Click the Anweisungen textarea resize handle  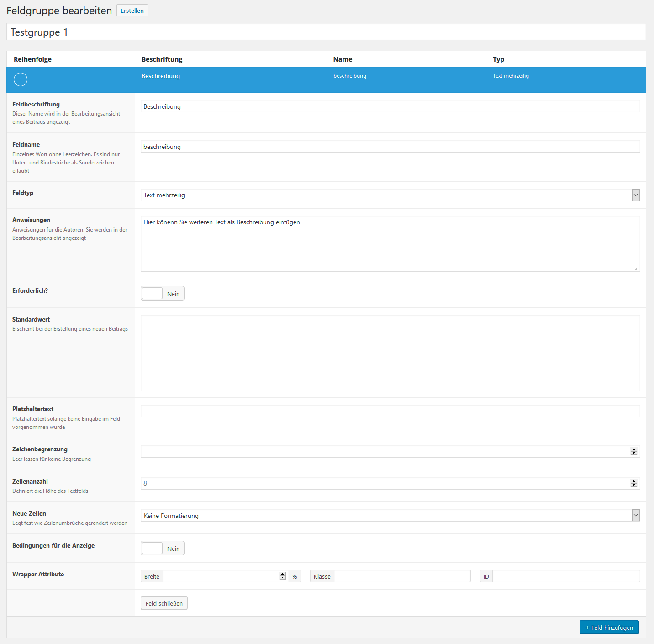coord(637,269)
